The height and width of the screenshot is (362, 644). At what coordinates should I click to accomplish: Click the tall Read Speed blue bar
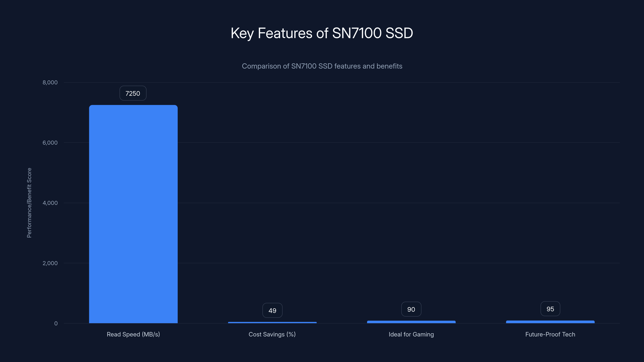point(133,214)
